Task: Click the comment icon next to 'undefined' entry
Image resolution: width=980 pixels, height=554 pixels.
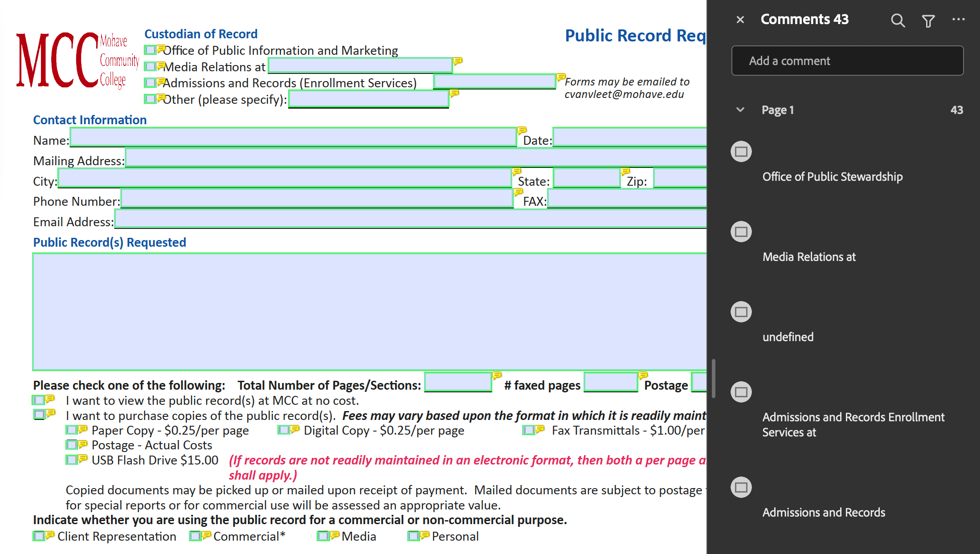Action: (x=741, y=312)
